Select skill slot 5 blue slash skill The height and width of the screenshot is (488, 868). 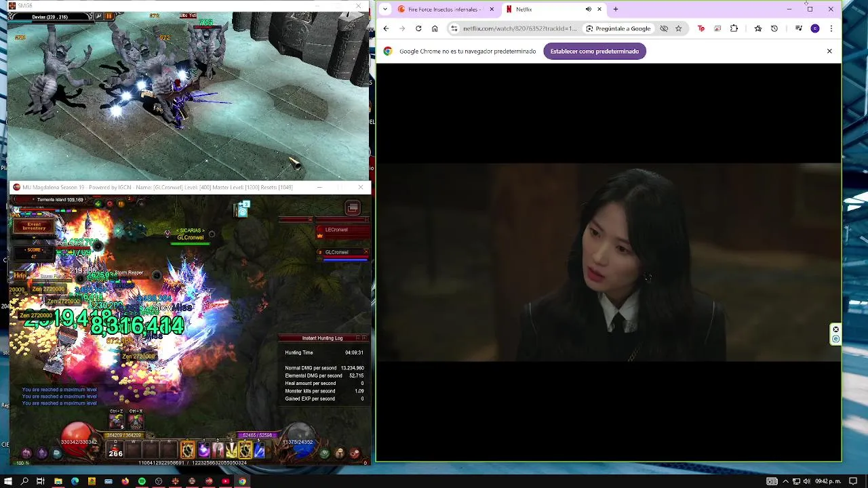coord(259,449)
